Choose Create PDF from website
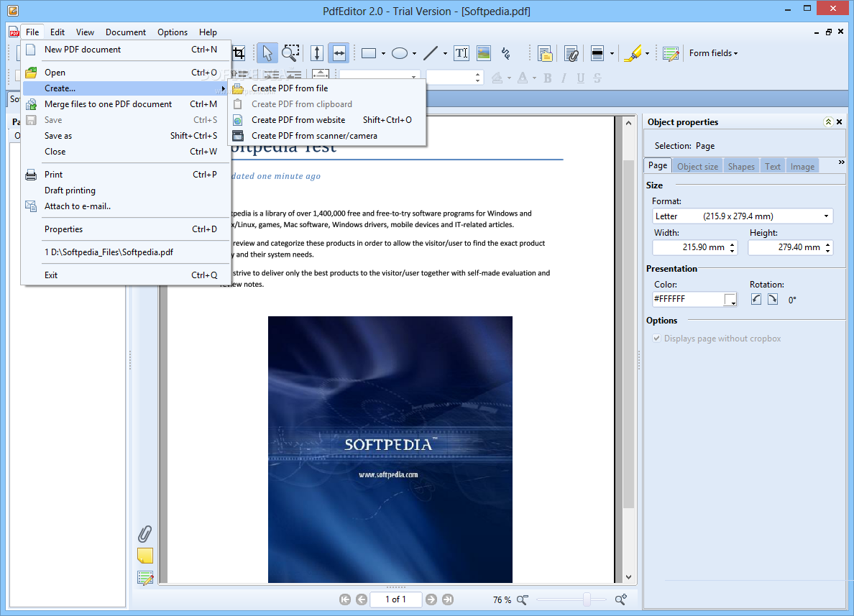854x616 pixels. pyautogui.click(x=327, y=120)
